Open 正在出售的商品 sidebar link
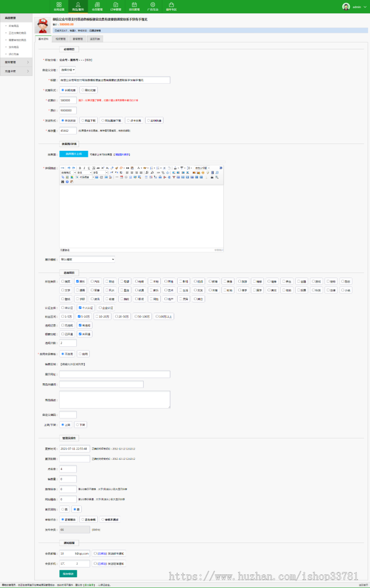Viewport: 370px width, 588px height. (x=17, y=33)
